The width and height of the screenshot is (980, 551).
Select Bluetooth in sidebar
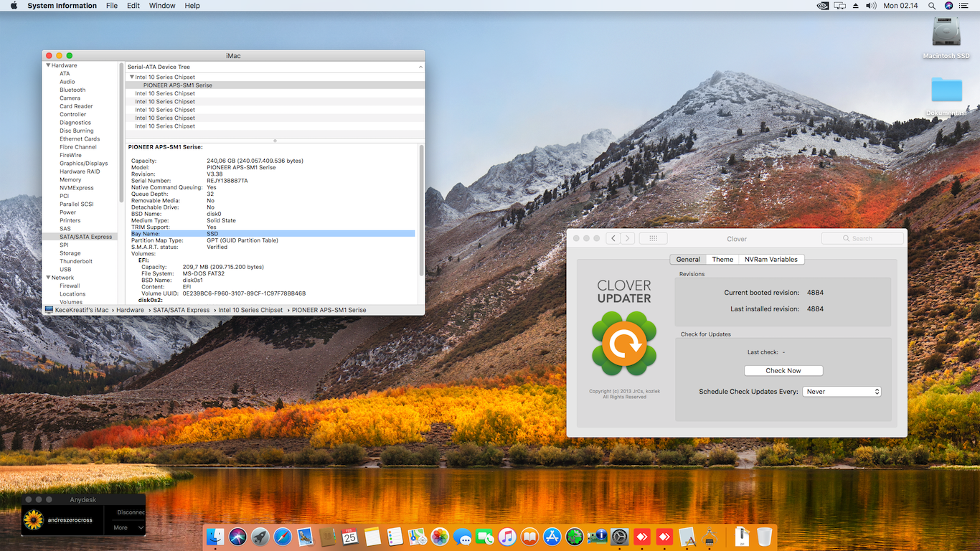click(x=72, y=90)
